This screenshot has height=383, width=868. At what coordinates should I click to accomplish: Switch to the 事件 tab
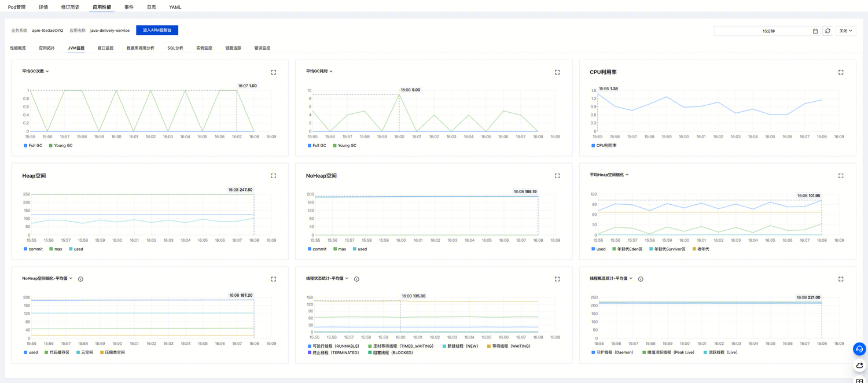128,8
